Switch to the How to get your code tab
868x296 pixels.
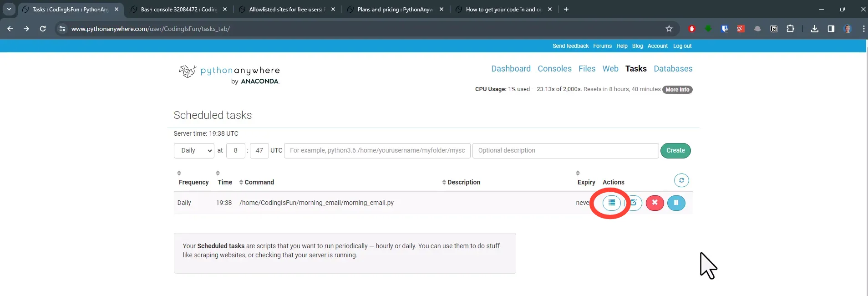point(503,9)
